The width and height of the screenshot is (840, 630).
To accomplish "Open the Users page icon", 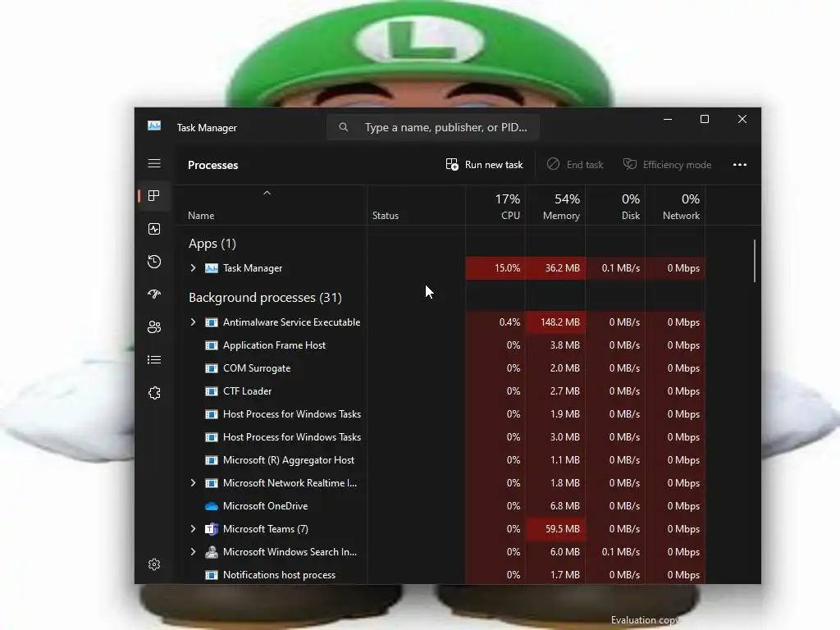I will coord(154,326).
